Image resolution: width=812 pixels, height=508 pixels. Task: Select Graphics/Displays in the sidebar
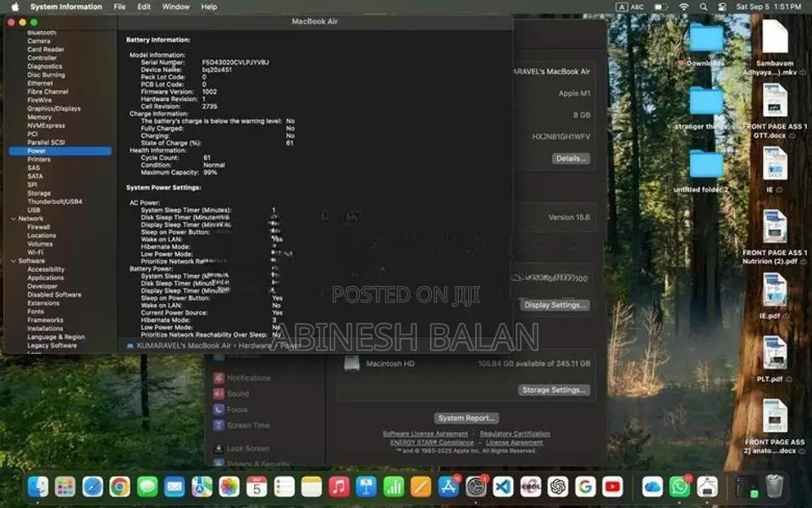(54, 108)
